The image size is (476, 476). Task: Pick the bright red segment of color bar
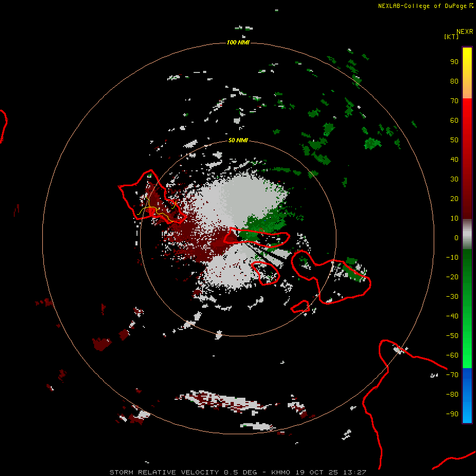point(467,158)
